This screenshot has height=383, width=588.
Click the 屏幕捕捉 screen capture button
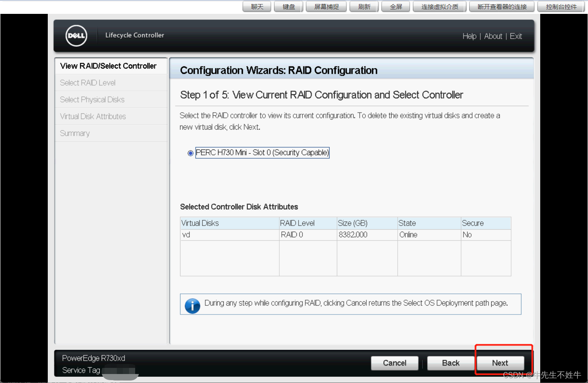327,7
